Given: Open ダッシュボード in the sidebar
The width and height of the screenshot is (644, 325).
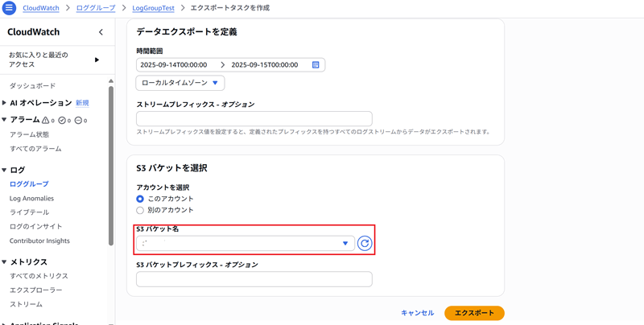Looking at the screenshot, I should coord(33,85).
